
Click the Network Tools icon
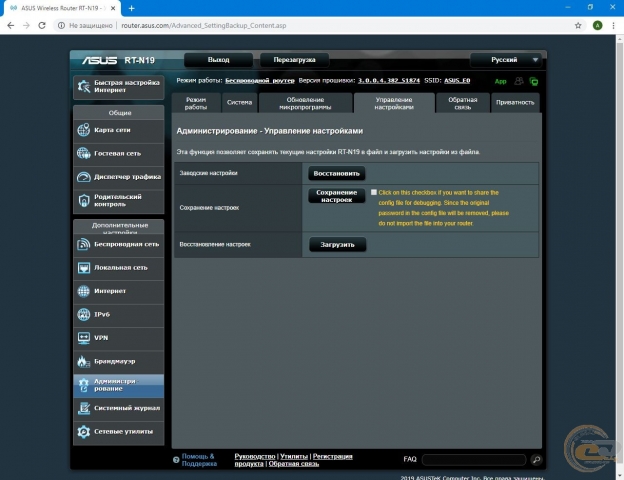(84, 431)
